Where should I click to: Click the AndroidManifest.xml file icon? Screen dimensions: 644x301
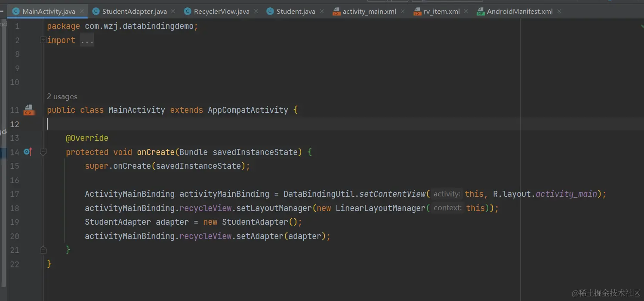pyautogui.click(x=481, y=12)
